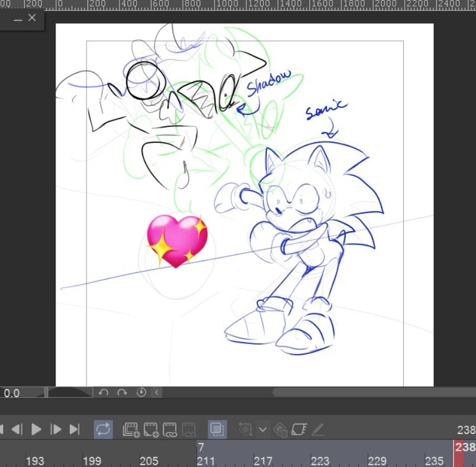Screen dimensions: 476x467
Task: Toggle onion skin display
Action: [217, 429]
